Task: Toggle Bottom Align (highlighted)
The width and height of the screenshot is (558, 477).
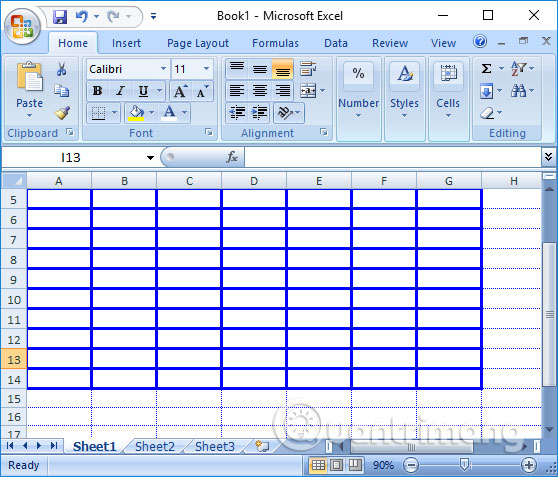Action: click(x=283, y=69)
